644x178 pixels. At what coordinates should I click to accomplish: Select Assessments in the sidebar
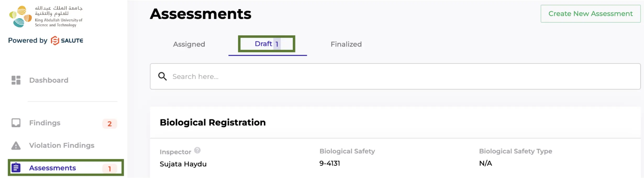point(52,168)
